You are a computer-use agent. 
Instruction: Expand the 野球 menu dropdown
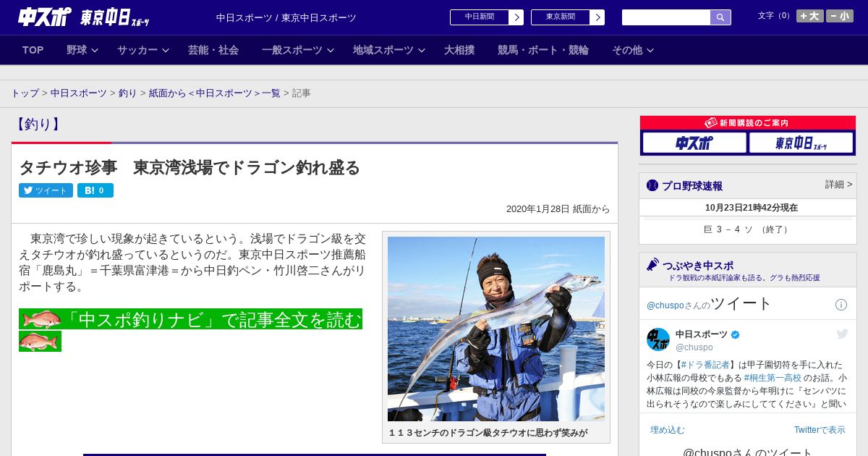tap(82, 50)
